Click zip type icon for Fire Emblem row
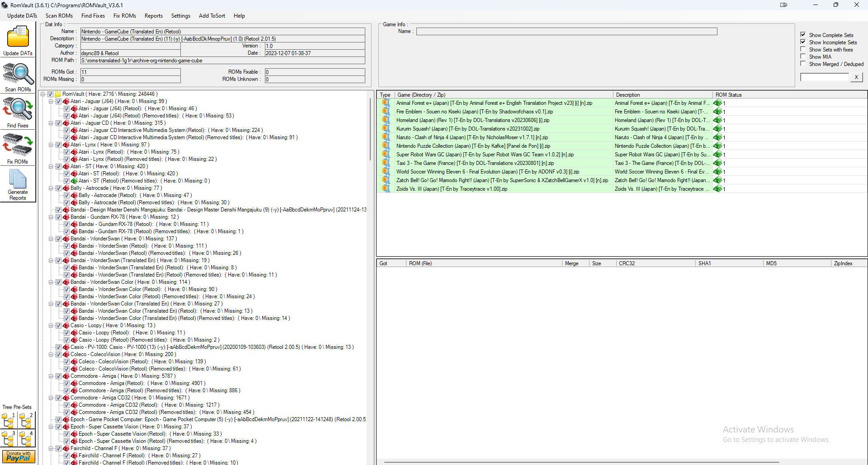Screen dimensions: 868x465 pyautogui.click(x=386, y=111)
